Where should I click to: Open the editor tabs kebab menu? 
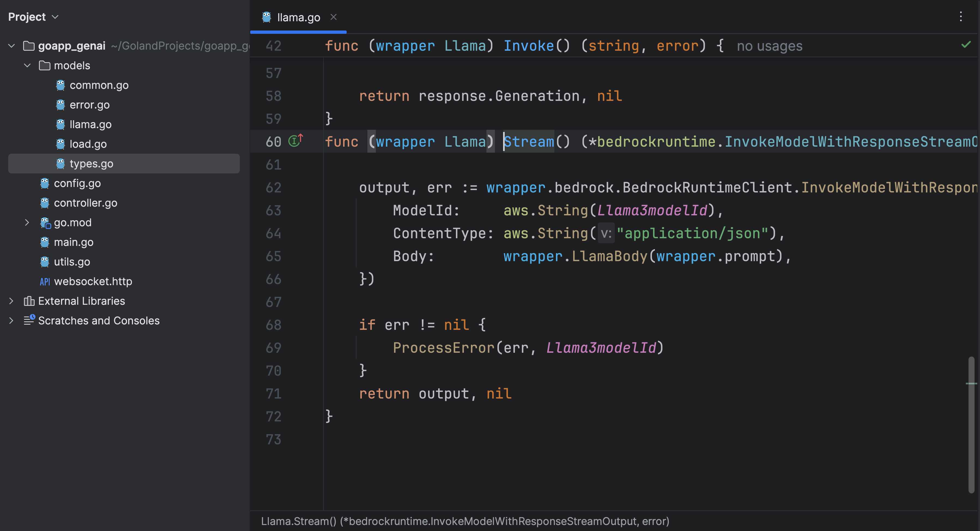[x=961, y=16]
